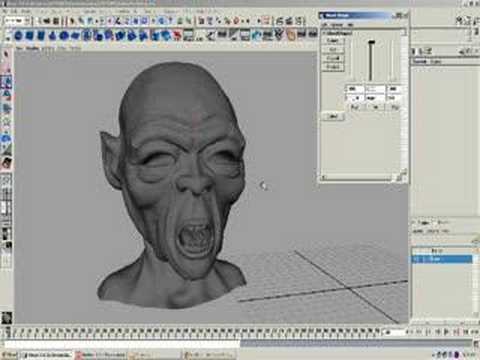
Task: Click the blue polygon cylinder shelf icon
Action: pyautogui.click(x=41, y=35)
